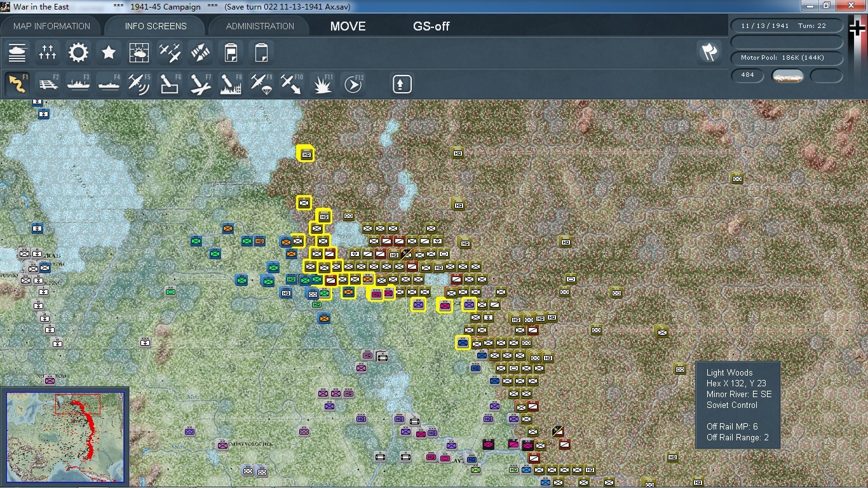This screenshot has height=488, width=868.
Task: Click the Light Woods terrain text
Action: click(x=729, y=372)
